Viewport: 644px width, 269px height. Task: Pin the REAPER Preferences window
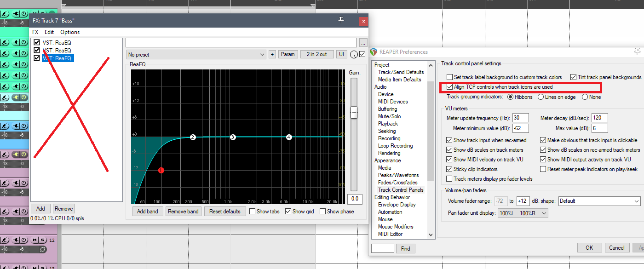637,52
